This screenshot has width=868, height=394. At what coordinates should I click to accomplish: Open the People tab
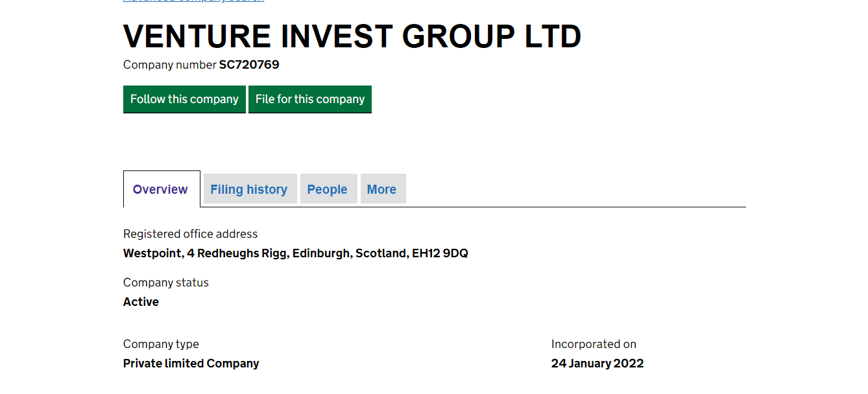(327, 189)
